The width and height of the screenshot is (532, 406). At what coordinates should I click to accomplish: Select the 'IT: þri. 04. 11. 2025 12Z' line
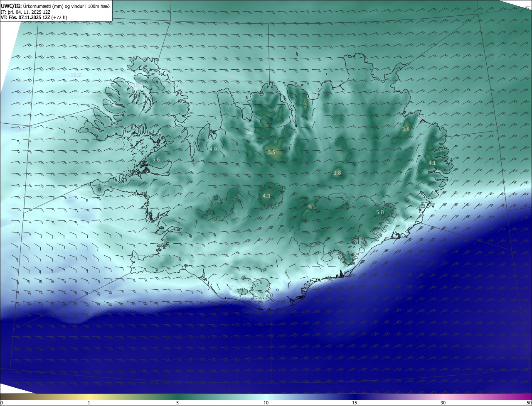coord(26,12)
